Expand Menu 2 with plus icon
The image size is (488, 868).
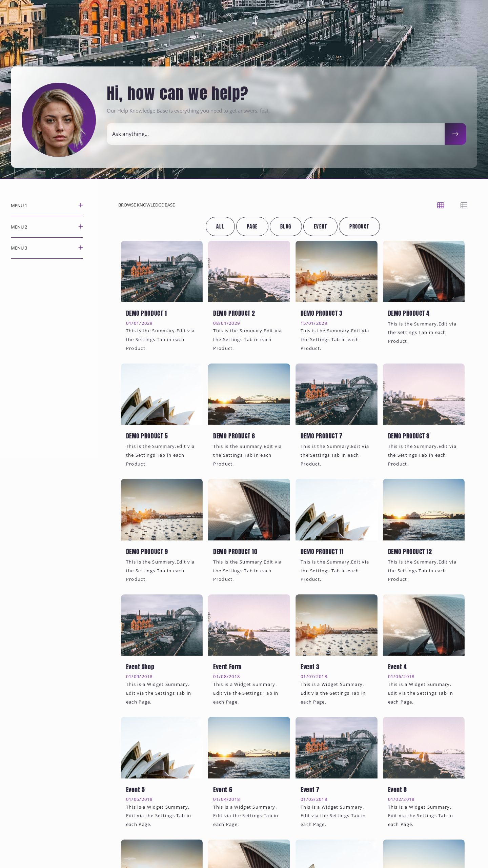[x=80, y=226]
